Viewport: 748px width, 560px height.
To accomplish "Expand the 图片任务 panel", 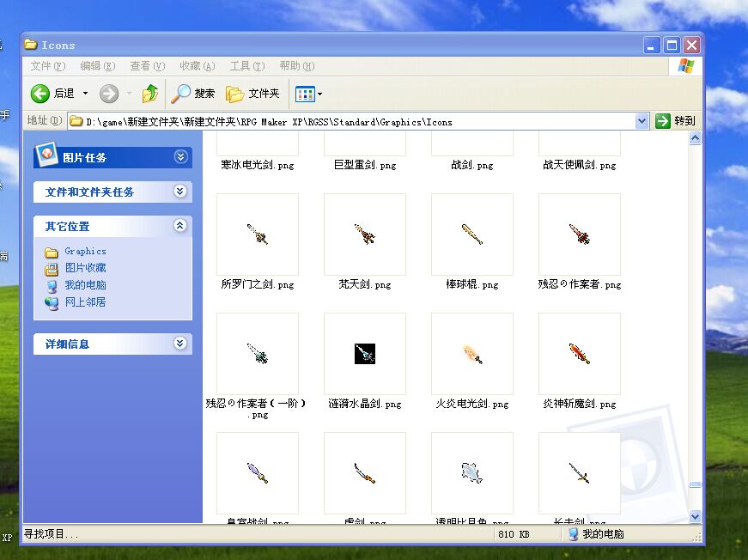I will pos(180,157).
